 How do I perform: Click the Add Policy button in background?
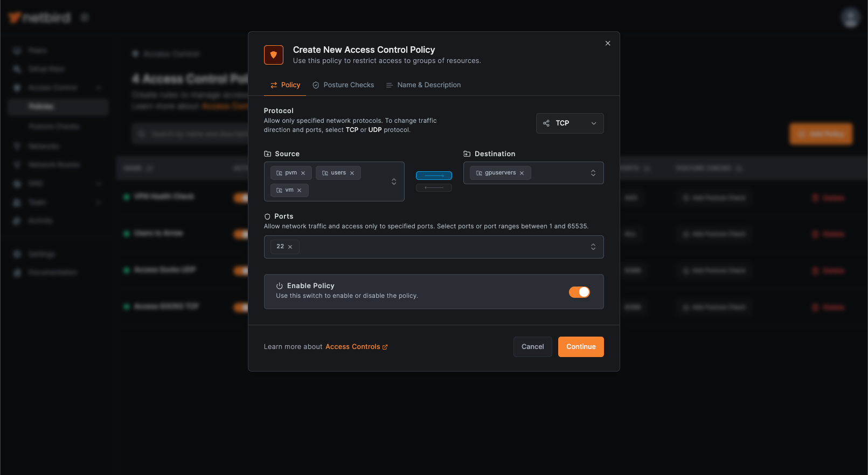click(821, 134)
